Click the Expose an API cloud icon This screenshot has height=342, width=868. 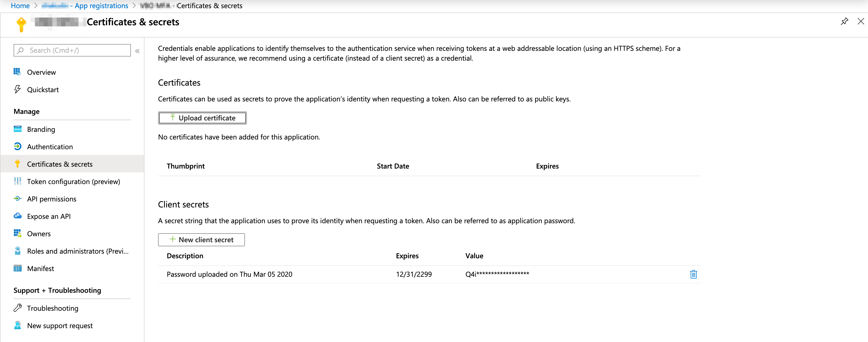point(18,216)
